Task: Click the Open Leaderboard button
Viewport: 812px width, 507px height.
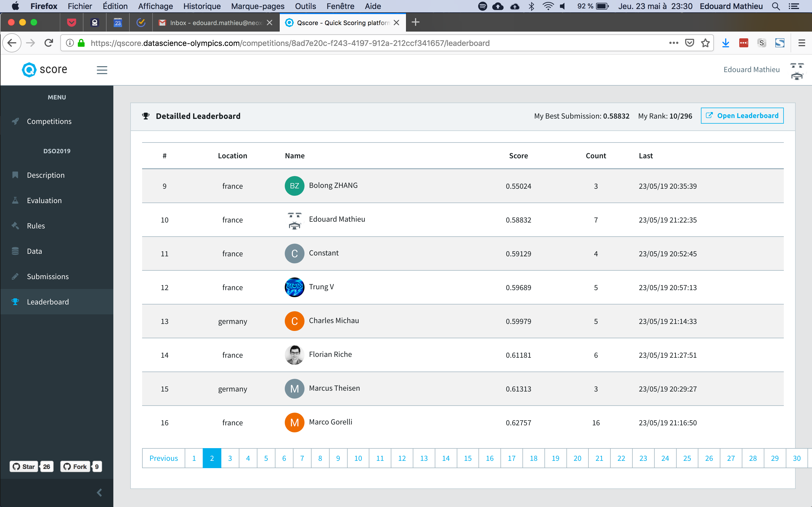Action: point(742,116)
